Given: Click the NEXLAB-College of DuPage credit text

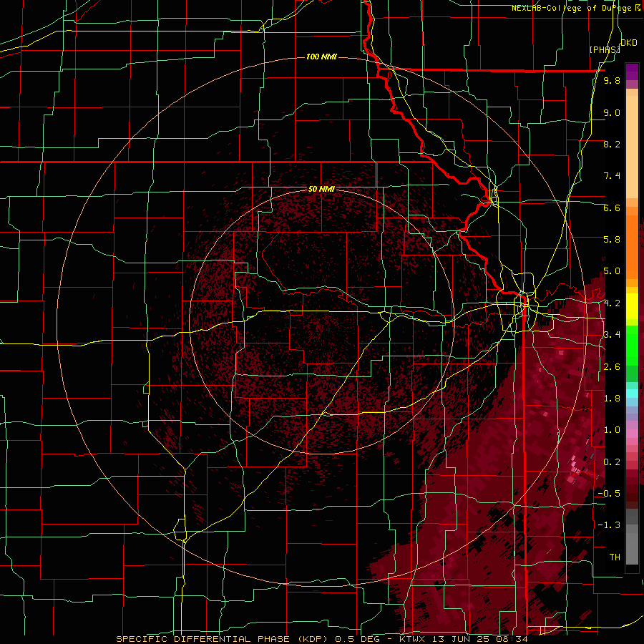Looking at the screenshot, I should (x=576, y=8).
